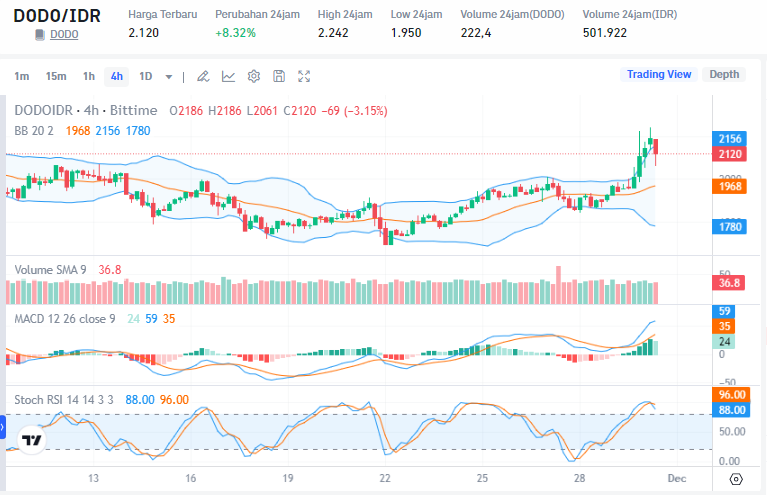Open the DODO coin link
This screenshot has width=767, height=495.
(64, 35)
